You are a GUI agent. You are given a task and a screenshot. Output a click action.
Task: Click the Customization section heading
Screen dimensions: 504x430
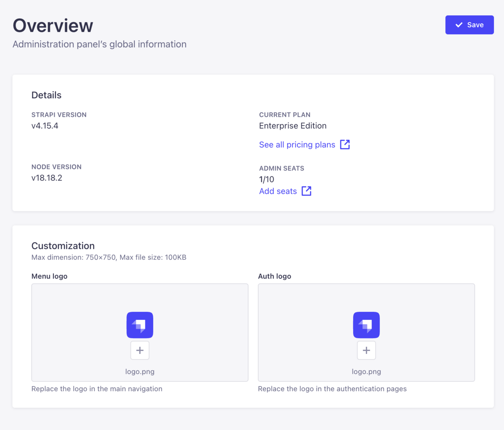pos(63,246)
